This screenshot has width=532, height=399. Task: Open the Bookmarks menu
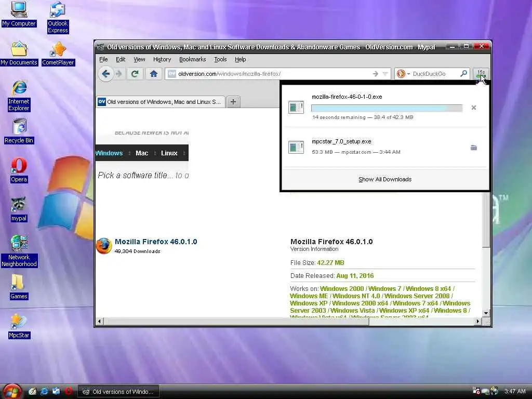point(192,59)
